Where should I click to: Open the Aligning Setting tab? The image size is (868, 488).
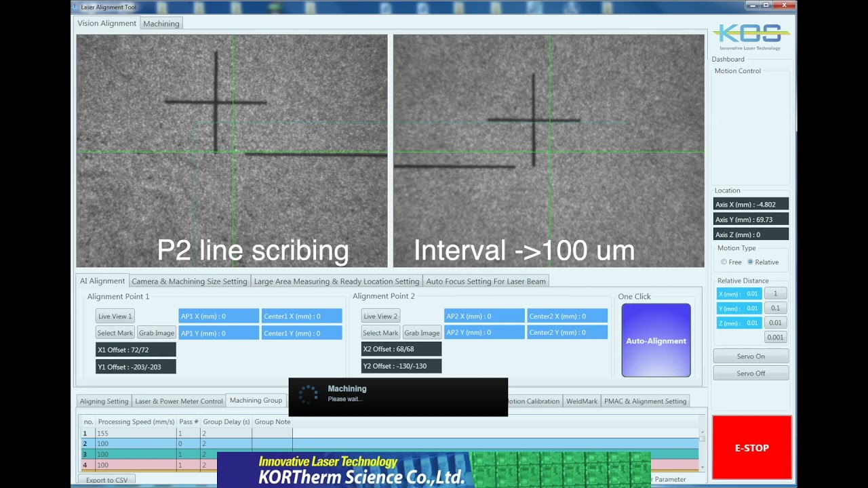coord(104,401)
